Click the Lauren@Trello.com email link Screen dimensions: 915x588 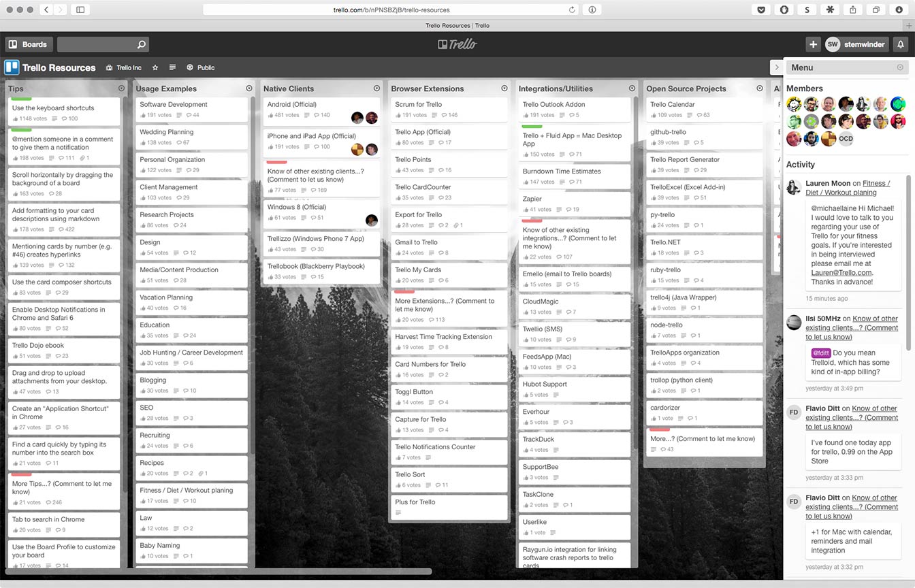tap(842, 272)
